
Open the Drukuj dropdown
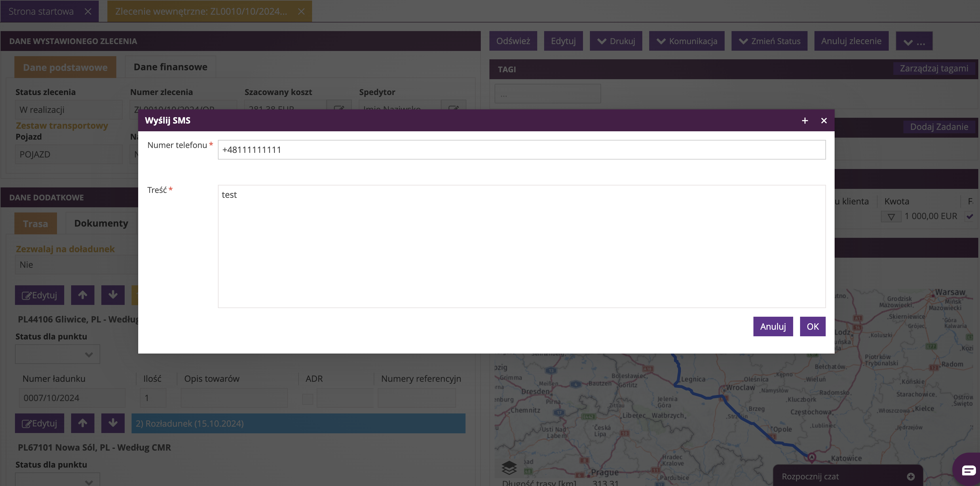tap(616, 41)
